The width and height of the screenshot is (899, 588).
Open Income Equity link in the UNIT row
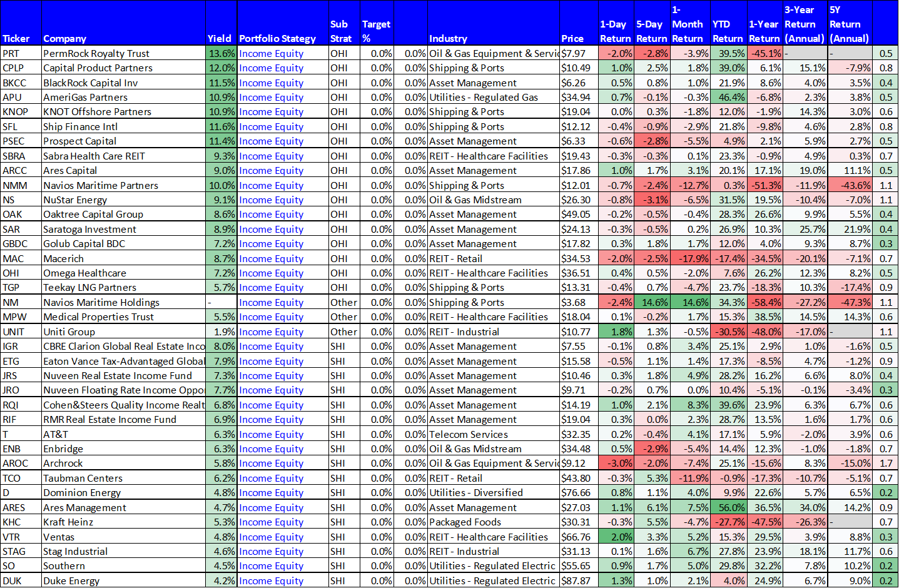(x=271, y=332)
